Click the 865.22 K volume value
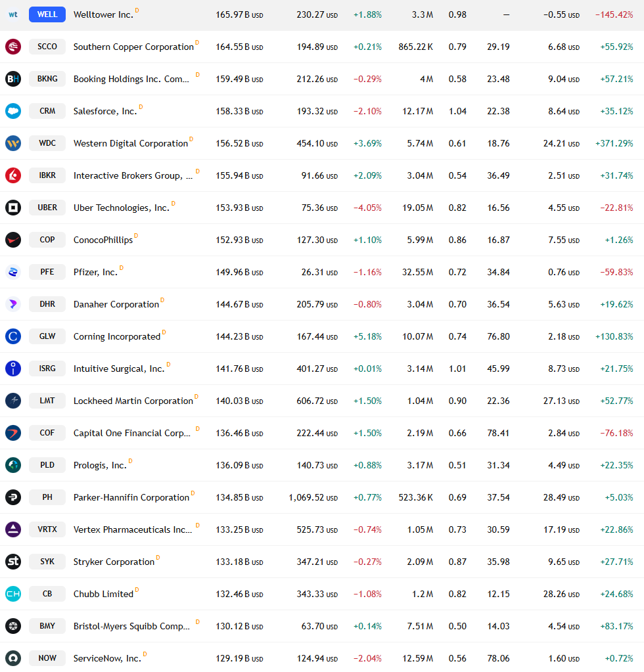Screen dimensions: 644x672 click(x=415, y=47)
